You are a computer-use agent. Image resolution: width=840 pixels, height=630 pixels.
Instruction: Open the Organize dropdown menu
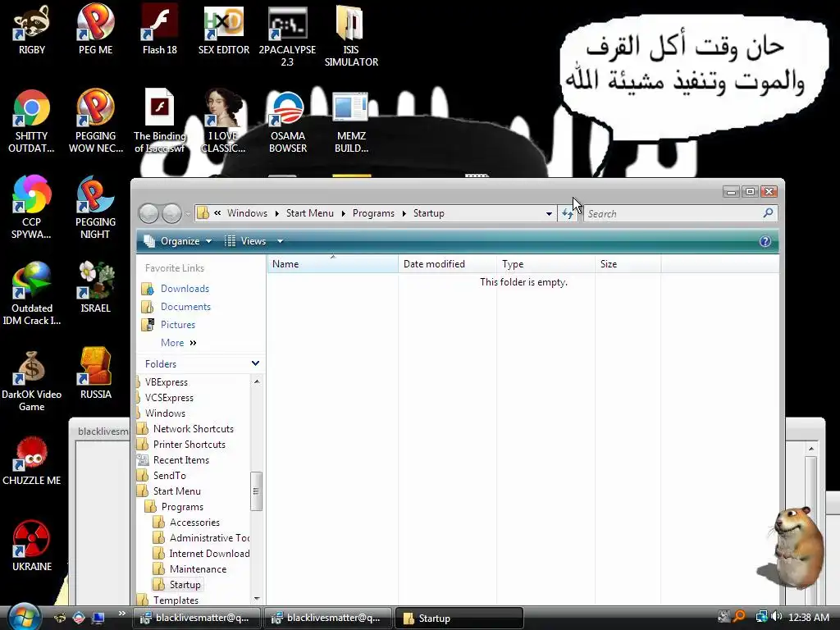(178, 241)
